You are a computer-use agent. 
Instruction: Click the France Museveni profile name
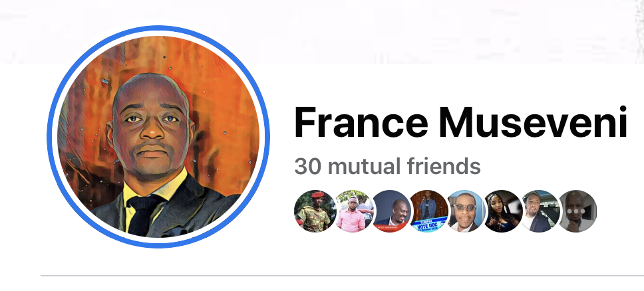pos(460,122)
